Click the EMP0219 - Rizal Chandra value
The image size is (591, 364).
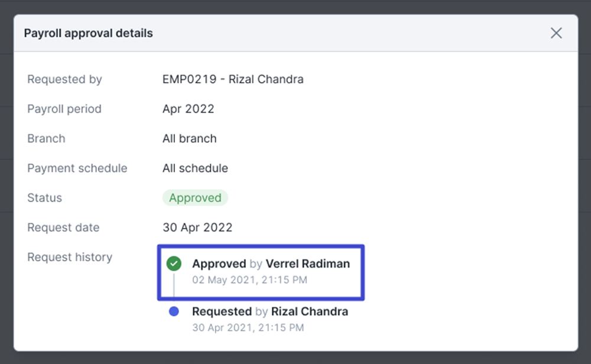click(233, 79)
